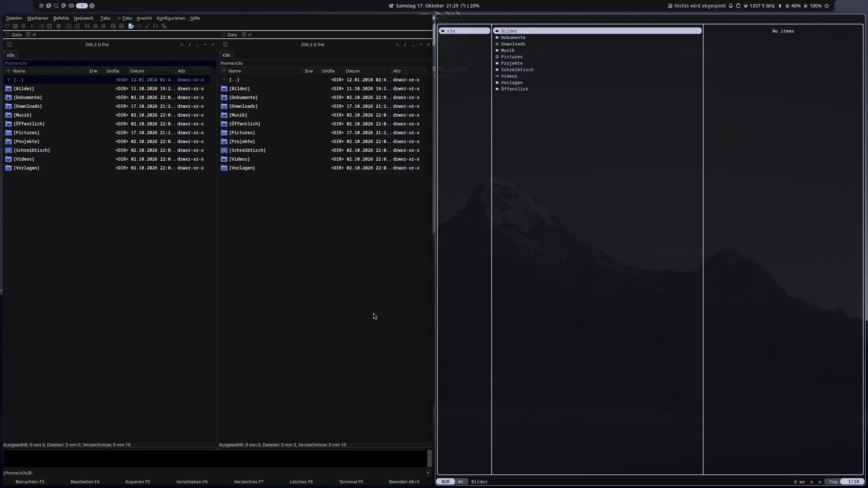Click the Löschen F8 button
The image size is (868, 488).
click(x=301, y=482)
